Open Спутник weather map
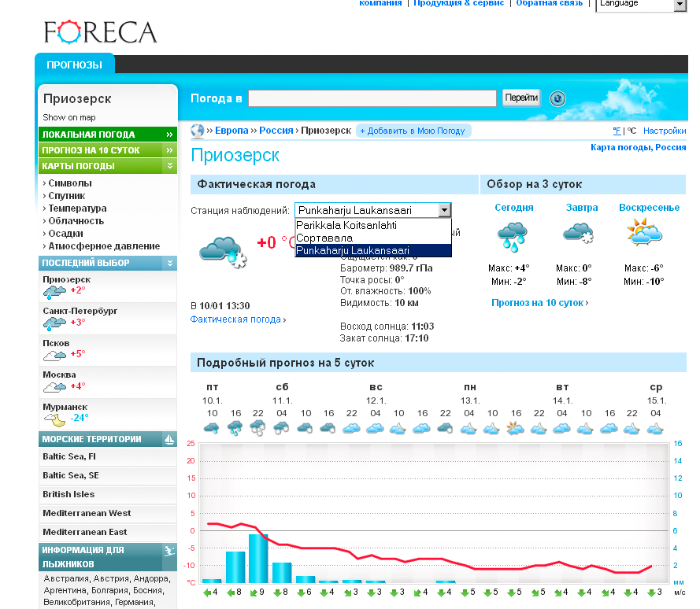 pyautogui.click(x=66, y=196)
